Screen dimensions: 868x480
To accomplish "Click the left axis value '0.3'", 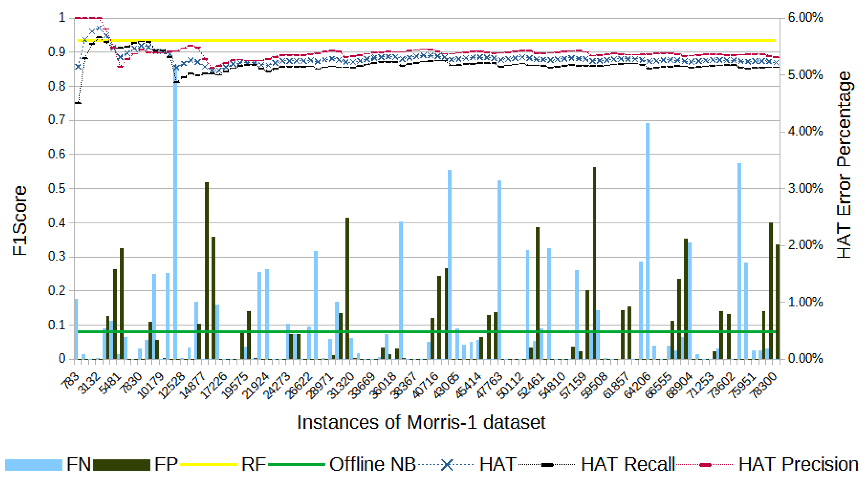I will [x=57, y=257].
